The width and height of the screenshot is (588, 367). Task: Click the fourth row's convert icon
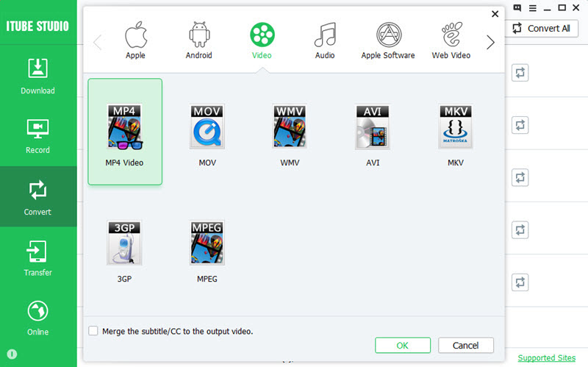pyautogui.click(x=520, y=230)
